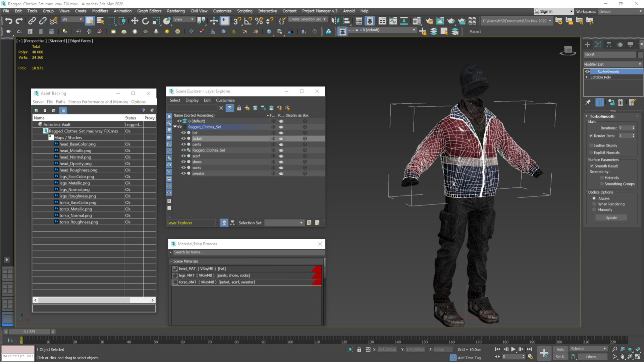Open the Workspaces Default dropdown
Viewport: 644px width, 362px height.
pos(620,11)
